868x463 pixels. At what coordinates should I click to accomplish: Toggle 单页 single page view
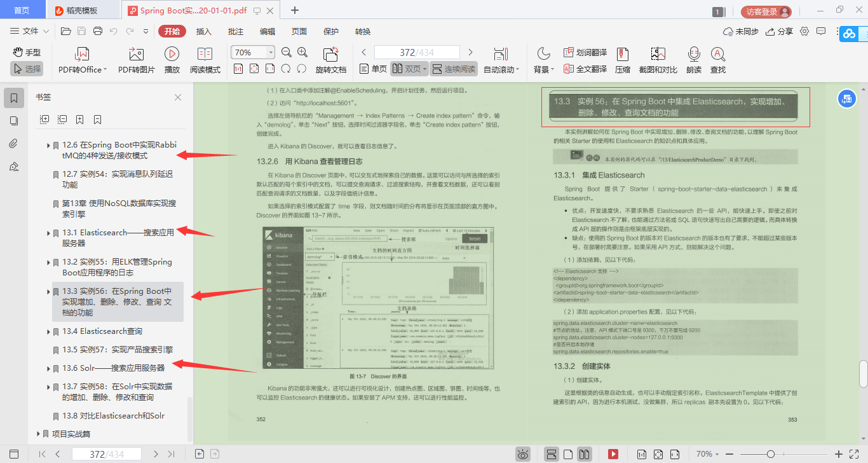click(x=373, y=69)
